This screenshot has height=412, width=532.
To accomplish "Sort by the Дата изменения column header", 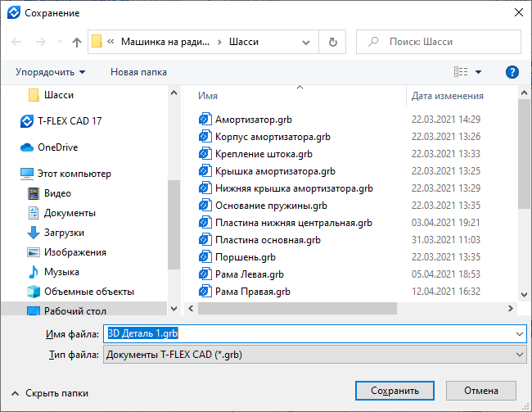I will coord(448,96).
